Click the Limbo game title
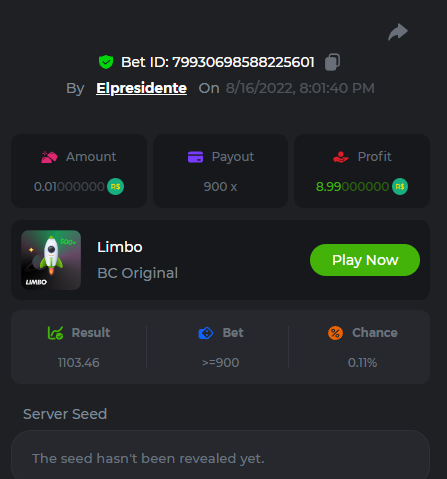The width and height of the screenshot is (447, 479). [x=120, y=247]
